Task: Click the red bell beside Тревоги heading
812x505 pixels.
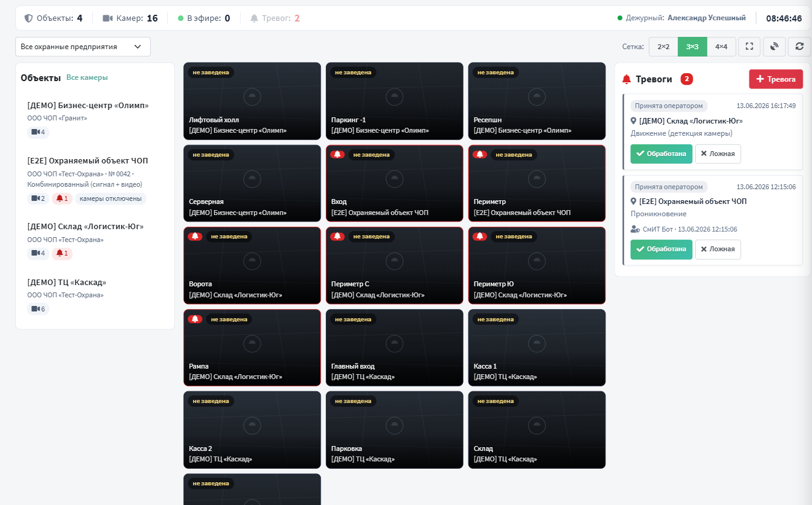Action: tap(626, 79)
